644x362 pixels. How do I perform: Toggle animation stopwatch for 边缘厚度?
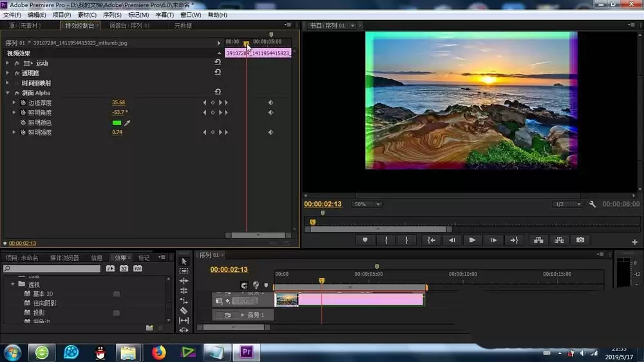coord(23,102)
